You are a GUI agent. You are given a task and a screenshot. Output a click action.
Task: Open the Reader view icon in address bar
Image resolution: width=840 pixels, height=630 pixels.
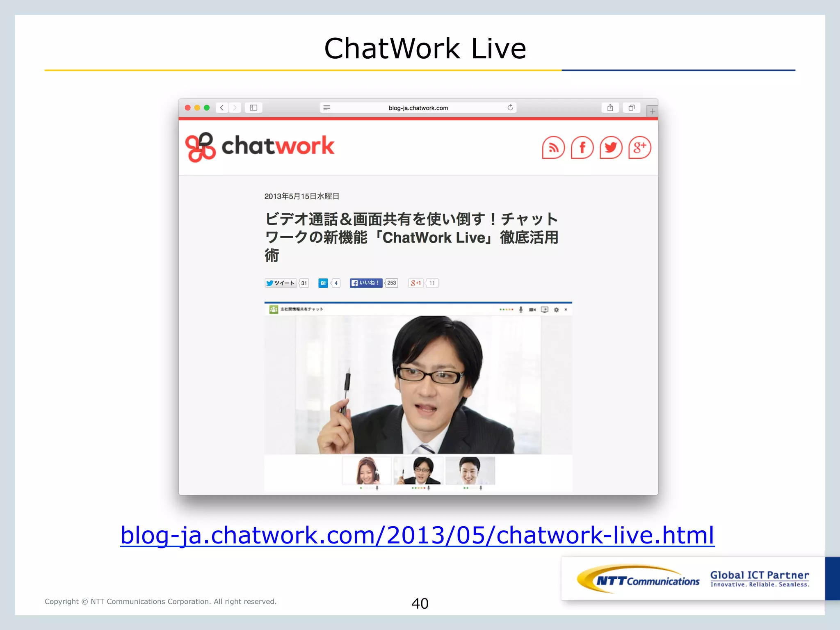[x=327, y=107]
